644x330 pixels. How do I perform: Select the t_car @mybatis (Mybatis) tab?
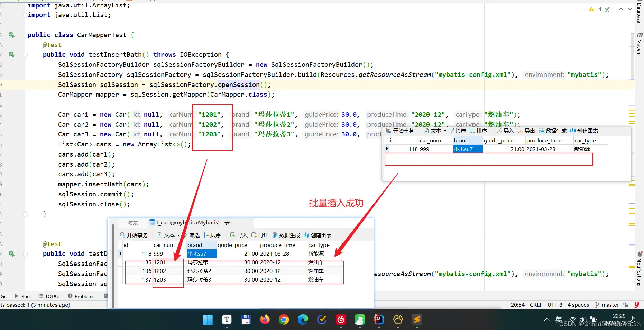point(190,223)
